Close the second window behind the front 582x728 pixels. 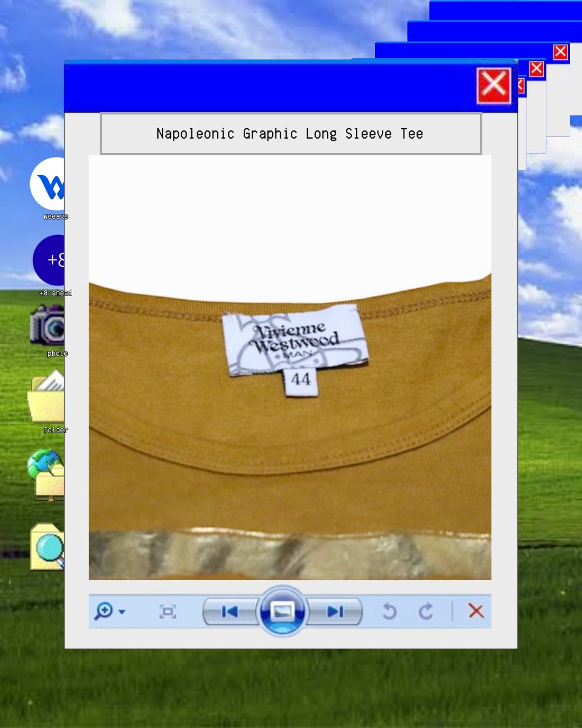[x=521, y=86]
